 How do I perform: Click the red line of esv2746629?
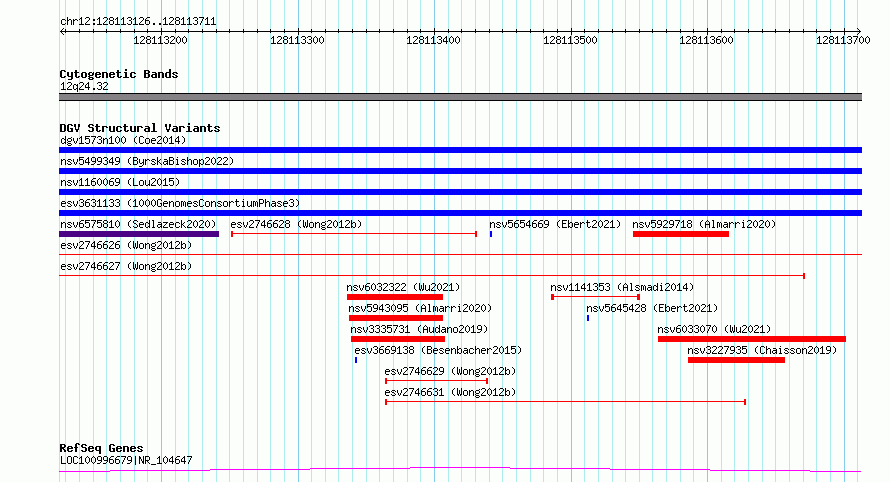[436, 381]
